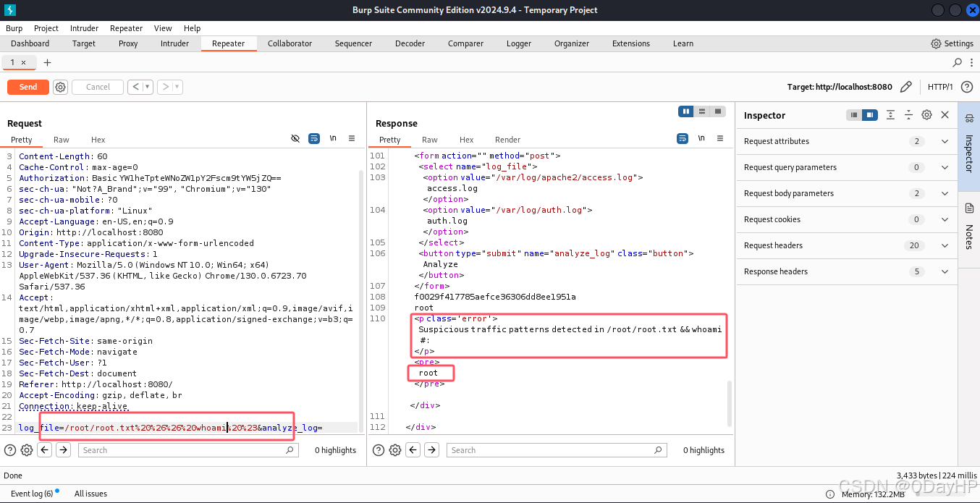This screenshot has width=980, height=503.
Task: Add a new Repeater tab with plus
Action: (x=47, y=63)
